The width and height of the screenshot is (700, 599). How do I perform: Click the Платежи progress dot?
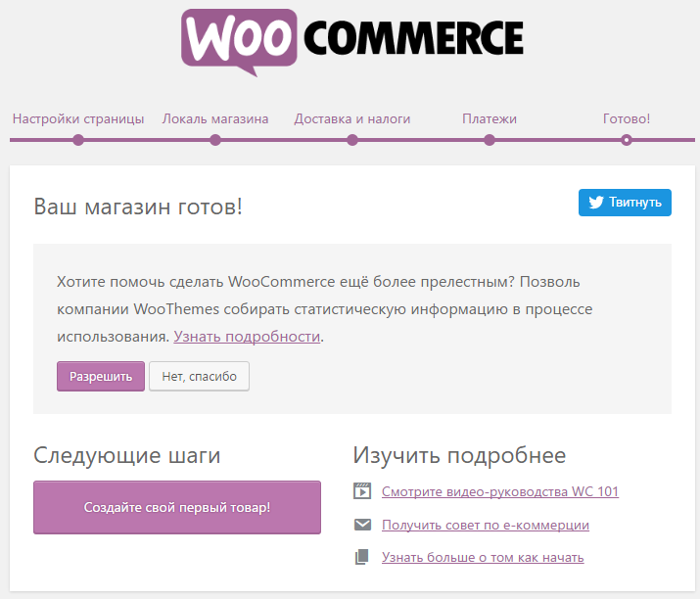tap(490, 140)
